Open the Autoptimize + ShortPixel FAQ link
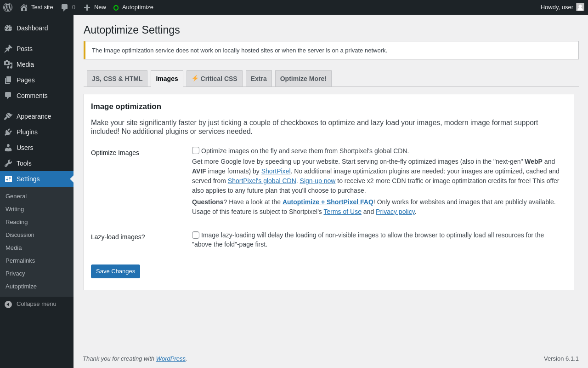The image size is (588, 368). click(x=328, y=202)
